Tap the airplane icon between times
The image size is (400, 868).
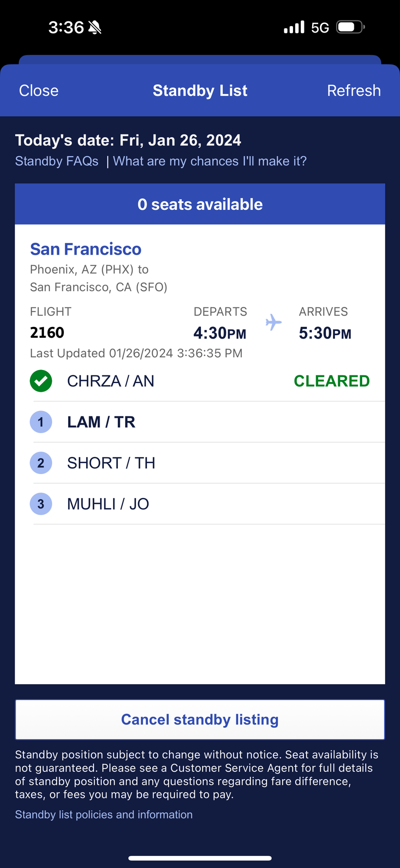(x=273, y=323)
